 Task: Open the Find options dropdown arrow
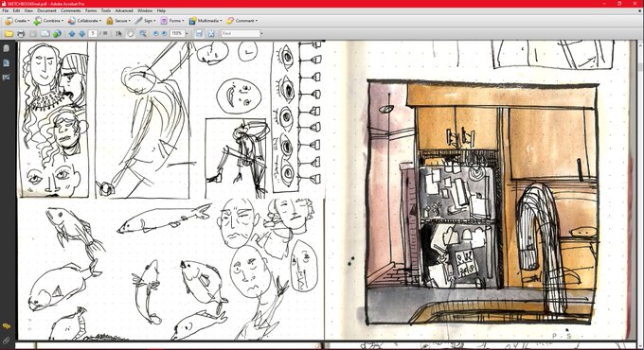tap(262, 34)
